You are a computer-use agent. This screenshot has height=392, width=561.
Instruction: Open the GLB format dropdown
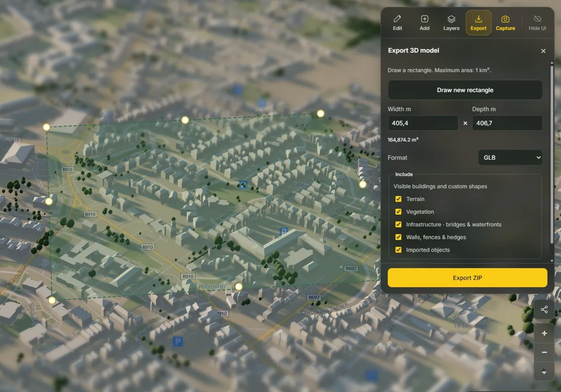(510, 157)
